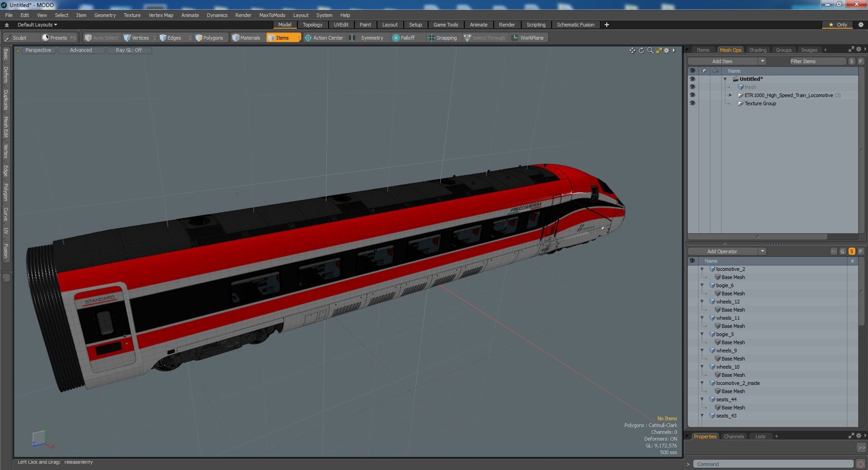Click the viewport zoom magnifier icon
This screenshot has height=470, width=868.
(650, 50)
